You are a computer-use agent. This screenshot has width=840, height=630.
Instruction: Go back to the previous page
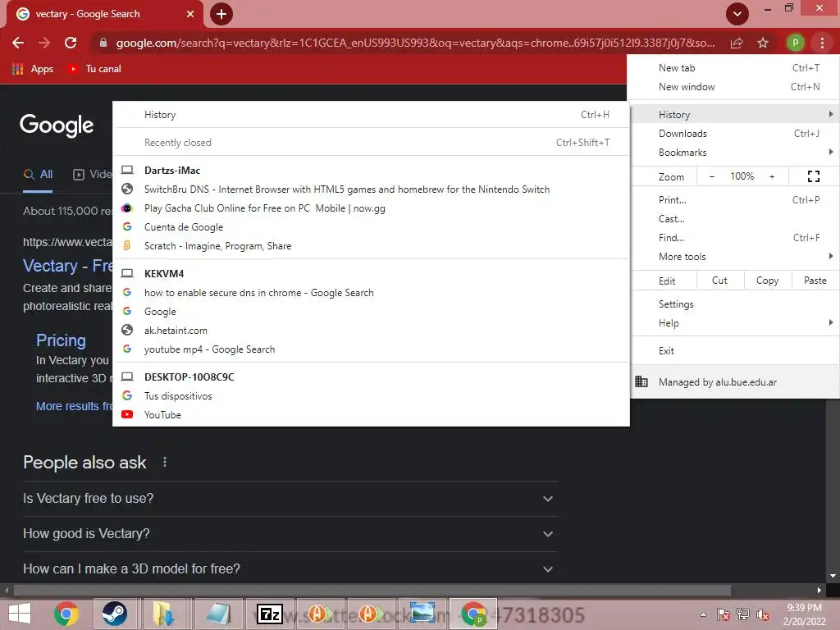click(x=18, y=43)
